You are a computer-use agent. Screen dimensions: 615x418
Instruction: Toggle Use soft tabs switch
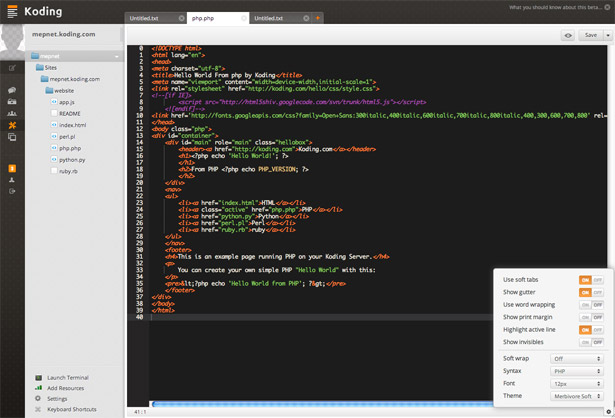pos(591,280)
